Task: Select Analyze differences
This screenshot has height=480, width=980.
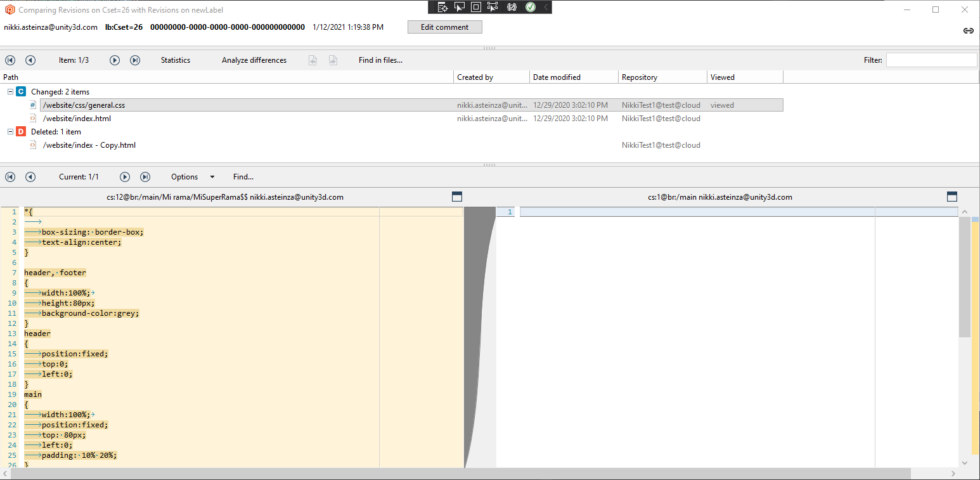Action: (x=254, y=60)
